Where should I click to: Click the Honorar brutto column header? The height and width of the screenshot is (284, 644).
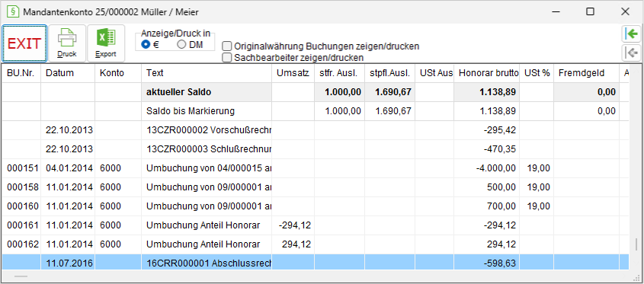[x=487, y=73]
